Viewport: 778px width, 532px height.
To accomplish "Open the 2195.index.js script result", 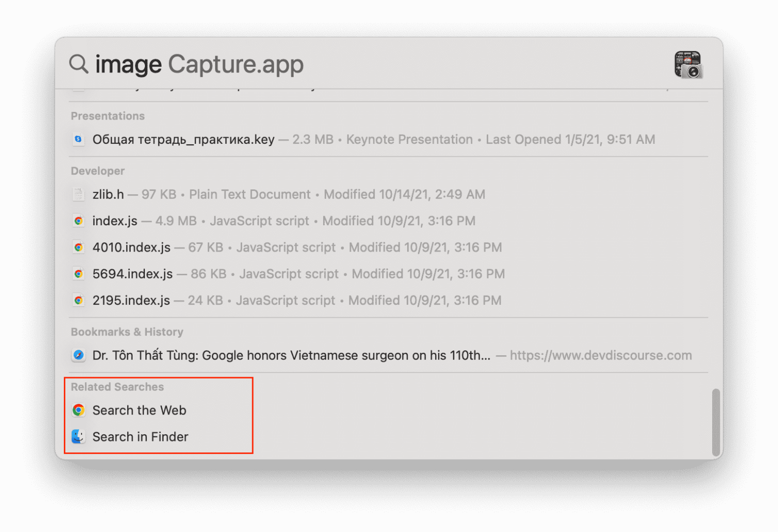I will tap(131, 300).
